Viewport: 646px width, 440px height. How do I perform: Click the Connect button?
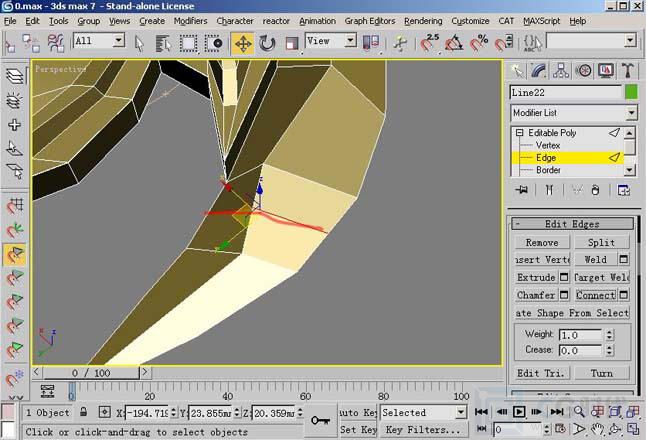596,295
